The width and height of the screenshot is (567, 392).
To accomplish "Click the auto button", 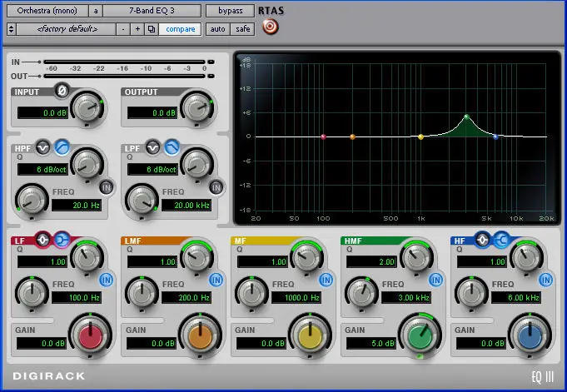I will tap(217, 29).
